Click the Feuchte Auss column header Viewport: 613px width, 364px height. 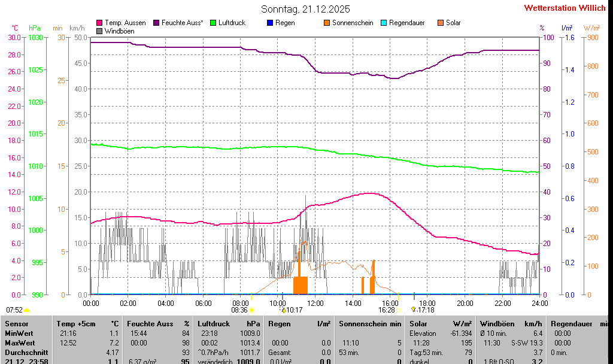point(150,324)
